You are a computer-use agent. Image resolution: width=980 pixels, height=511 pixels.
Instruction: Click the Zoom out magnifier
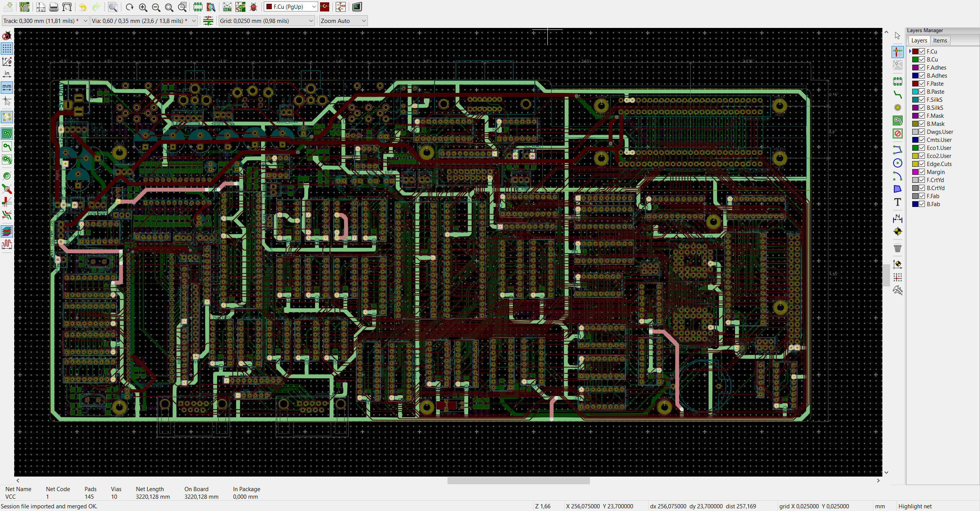click(x=156, y=7)
